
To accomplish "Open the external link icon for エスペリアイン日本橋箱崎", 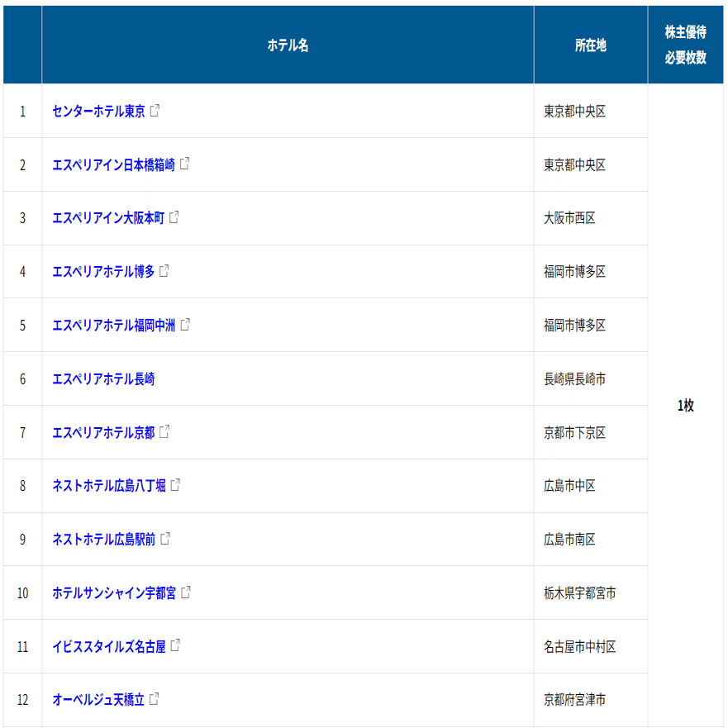I will click(185, 164).
